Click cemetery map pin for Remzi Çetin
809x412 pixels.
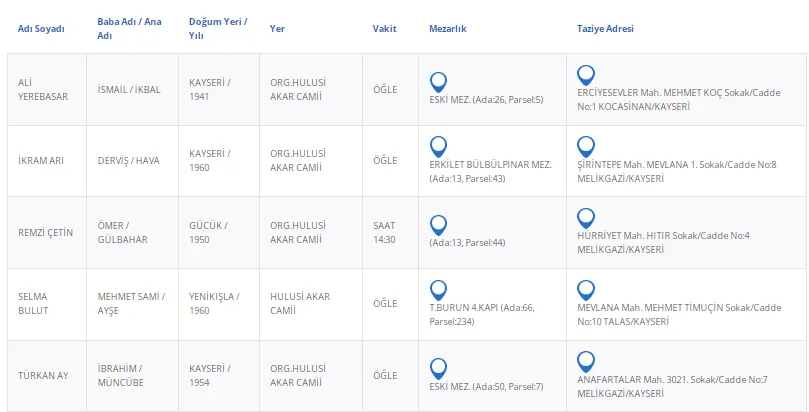(437, 225)
